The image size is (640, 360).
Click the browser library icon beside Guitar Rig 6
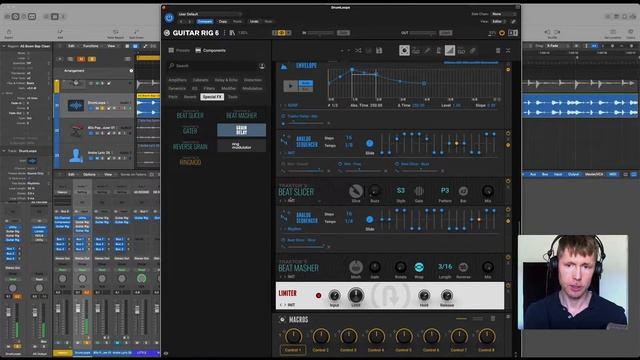point(232,33)
